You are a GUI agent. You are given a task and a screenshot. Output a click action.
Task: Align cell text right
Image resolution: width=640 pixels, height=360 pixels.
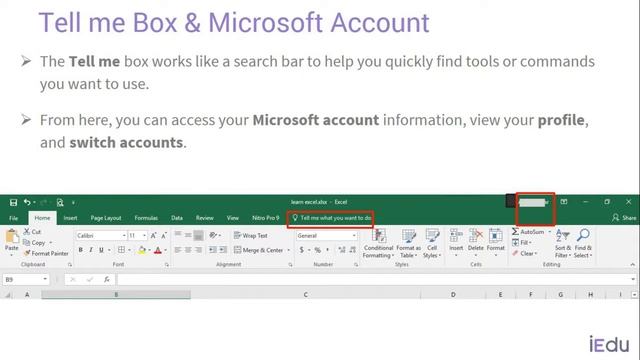[198, 250]
